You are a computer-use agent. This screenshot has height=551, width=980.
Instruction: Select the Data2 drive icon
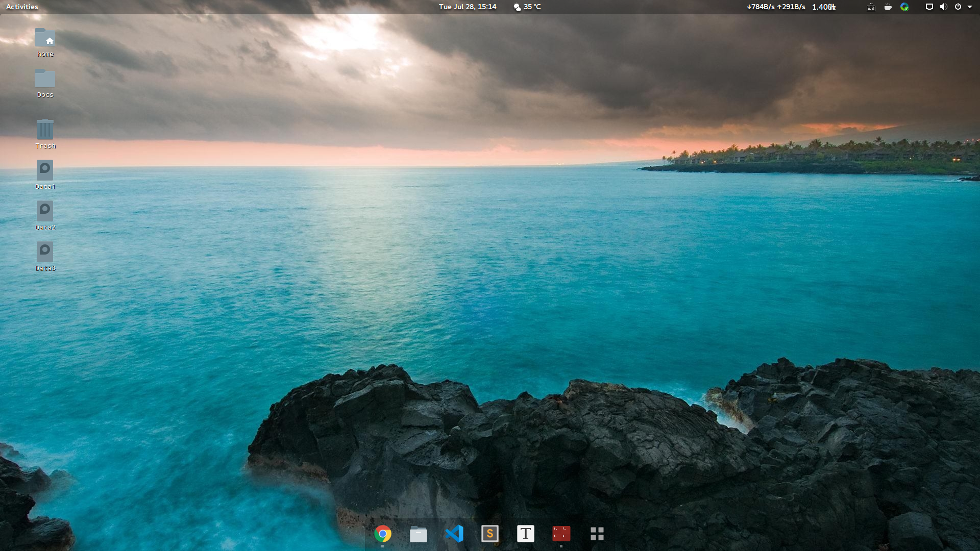point(45,212)
